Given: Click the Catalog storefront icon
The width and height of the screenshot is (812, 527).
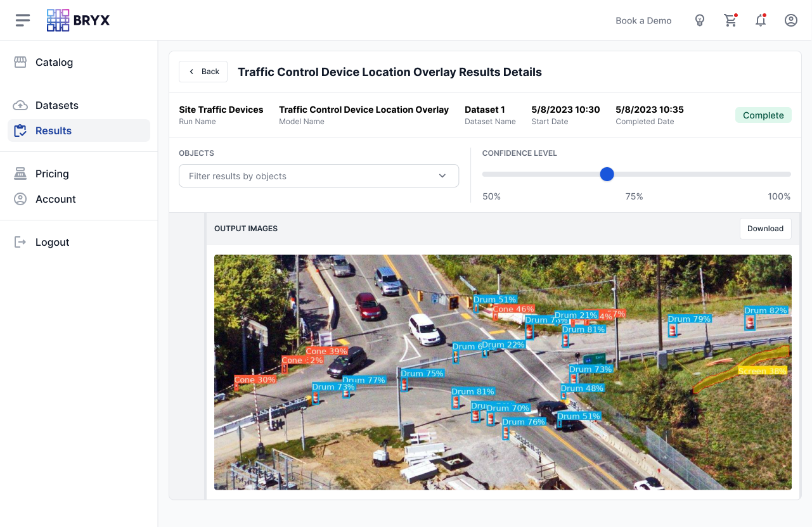Looking at the screenshot, I should (20, 62).
